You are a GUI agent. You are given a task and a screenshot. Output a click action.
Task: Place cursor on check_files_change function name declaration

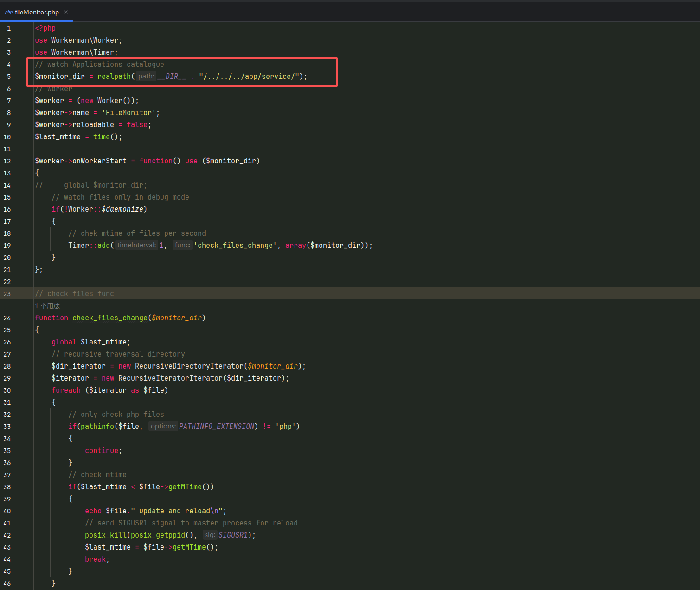coord(110,318)
